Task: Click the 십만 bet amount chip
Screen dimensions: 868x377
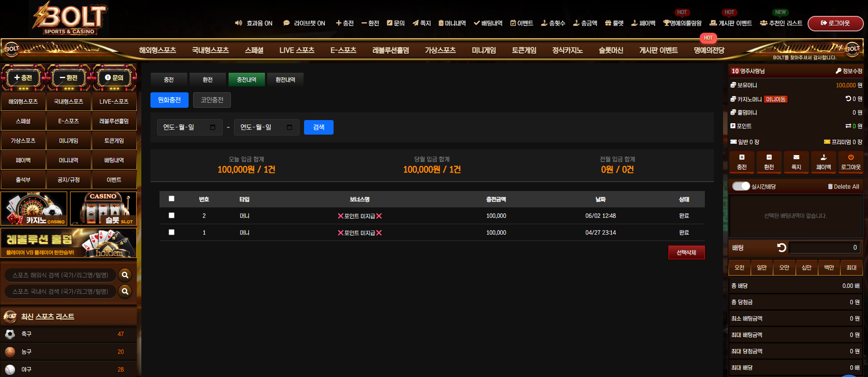Action: click(x=807, y=267)
